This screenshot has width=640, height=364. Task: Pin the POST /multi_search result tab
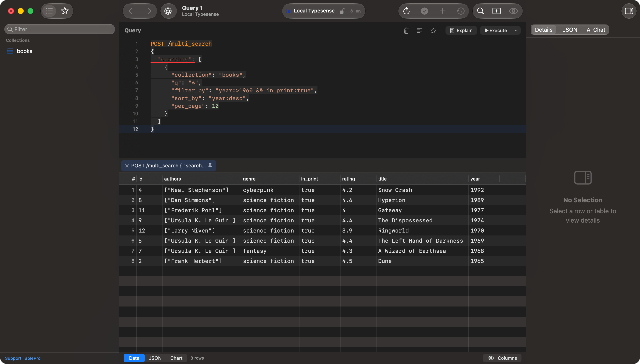pos(210,166)
